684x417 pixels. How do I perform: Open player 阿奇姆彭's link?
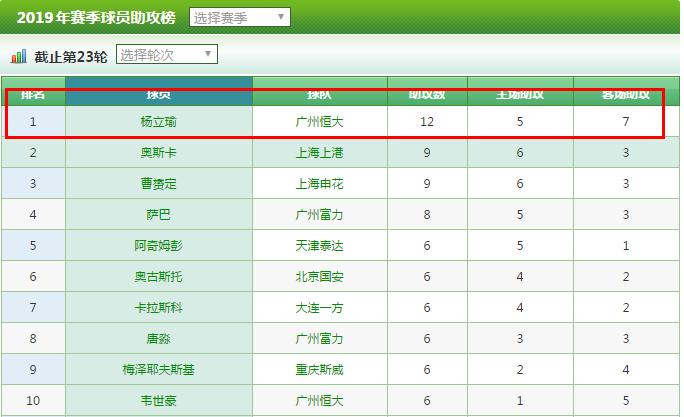[158, 246]
